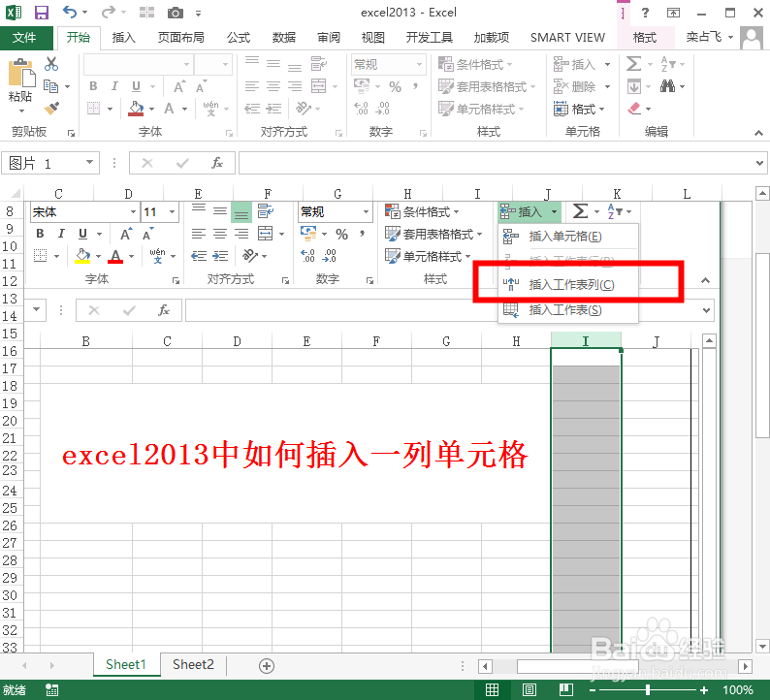Open the Name Box dropdown showing 图片 1

(x=89, y=163)
